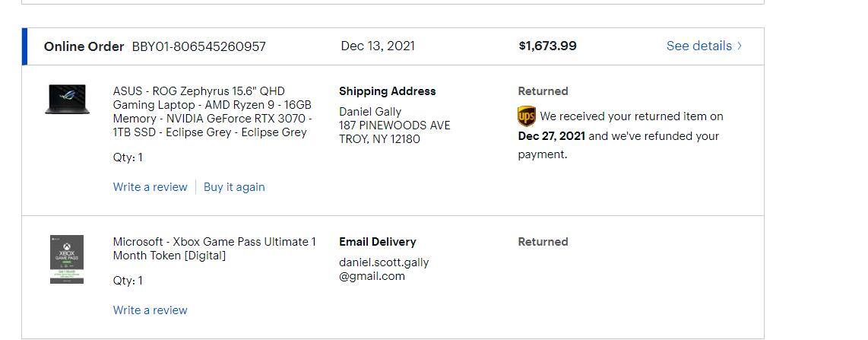Click the Shipping Address heading
The width and height of the screenshot is (868, 340).
387,91
